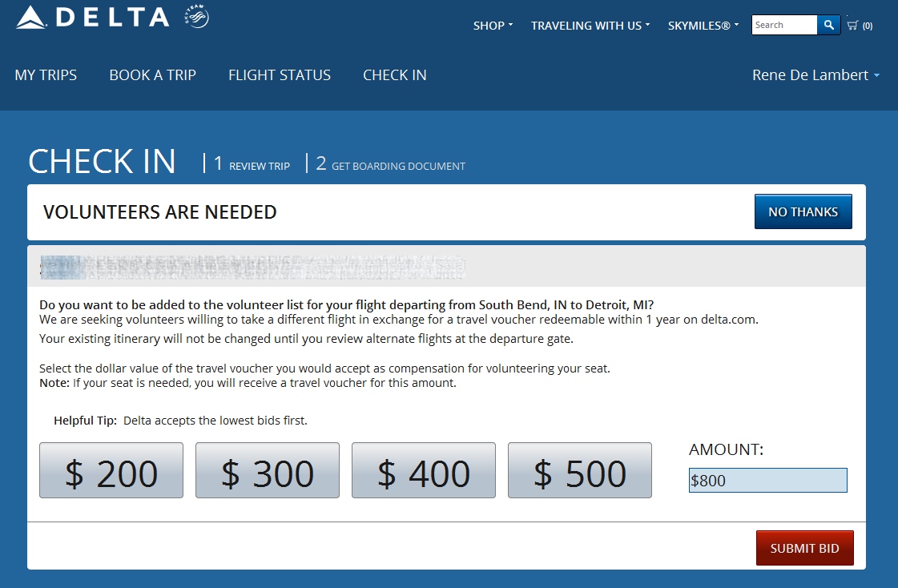Choose the $ 200 voucher bid
The width and height of the screenshot is (898, 588).
(x=111, y=471)
